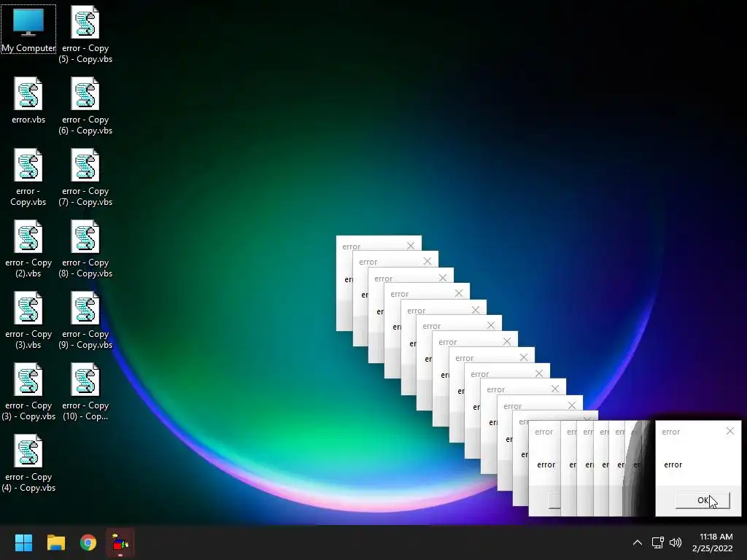Close the ninth cascaded error dialog from top
Image resolution: width=747 pixels, height=560 pixels.
539,373
